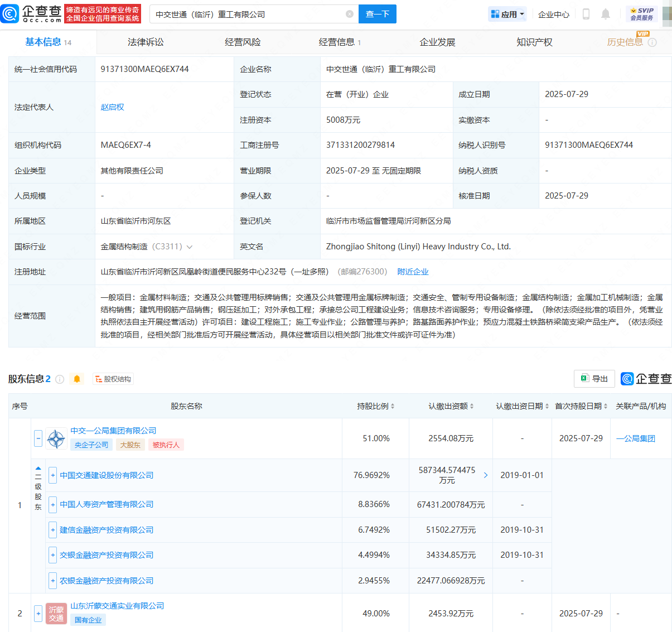Click the arrow beside 587344.574475万元

coord(485,475)
